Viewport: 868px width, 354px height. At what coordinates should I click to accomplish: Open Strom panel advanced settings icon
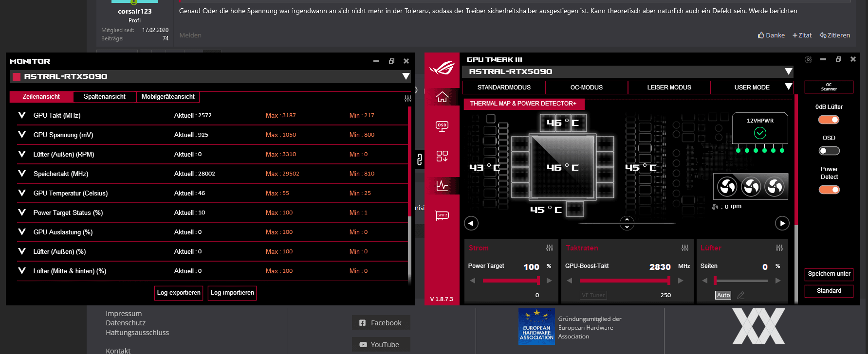550,248
